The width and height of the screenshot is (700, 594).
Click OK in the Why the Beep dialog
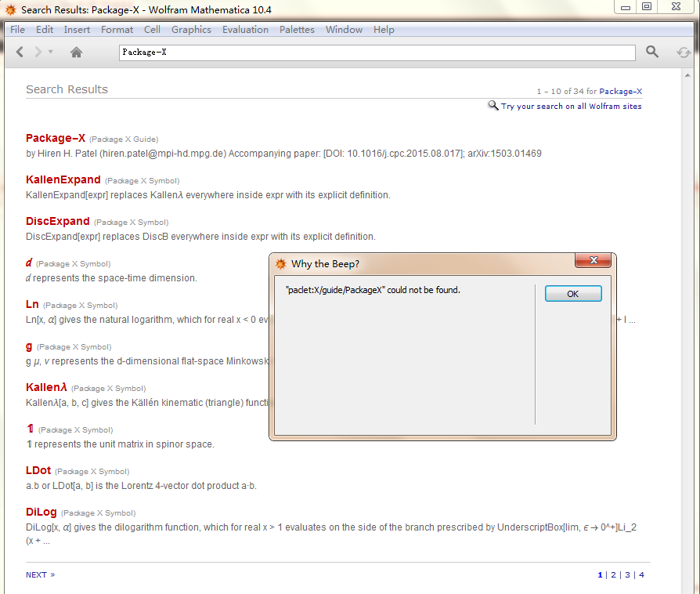click(x=573, y=294)
